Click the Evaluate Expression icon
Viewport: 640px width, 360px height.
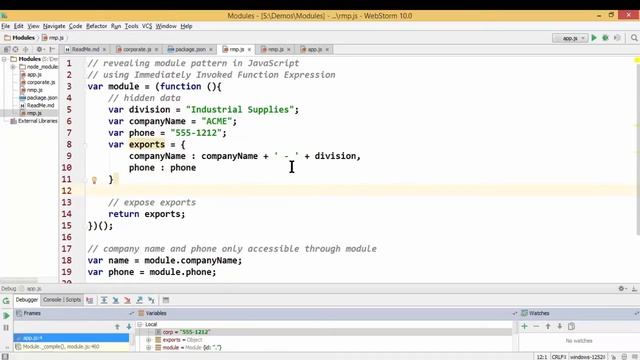point(166,300)
